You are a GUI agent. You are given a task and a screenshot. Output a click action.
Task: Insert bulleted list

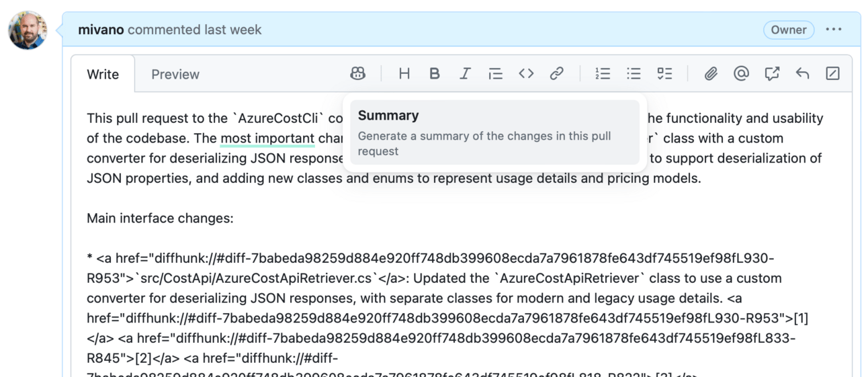click(634, 74)
